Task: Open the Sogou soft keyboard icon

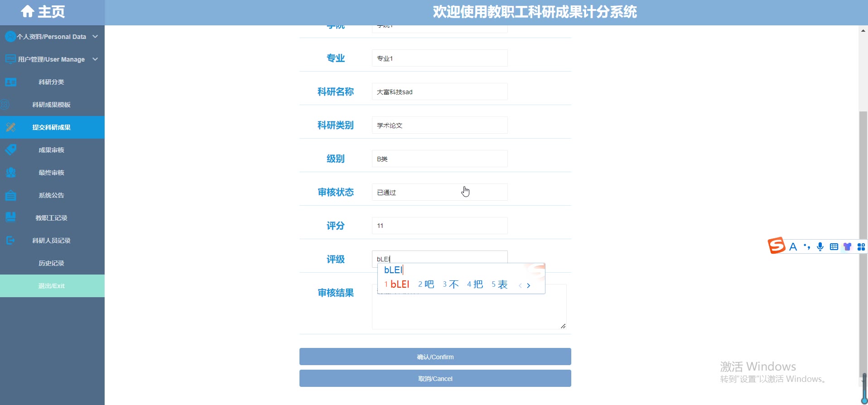Action: [834, 247]
